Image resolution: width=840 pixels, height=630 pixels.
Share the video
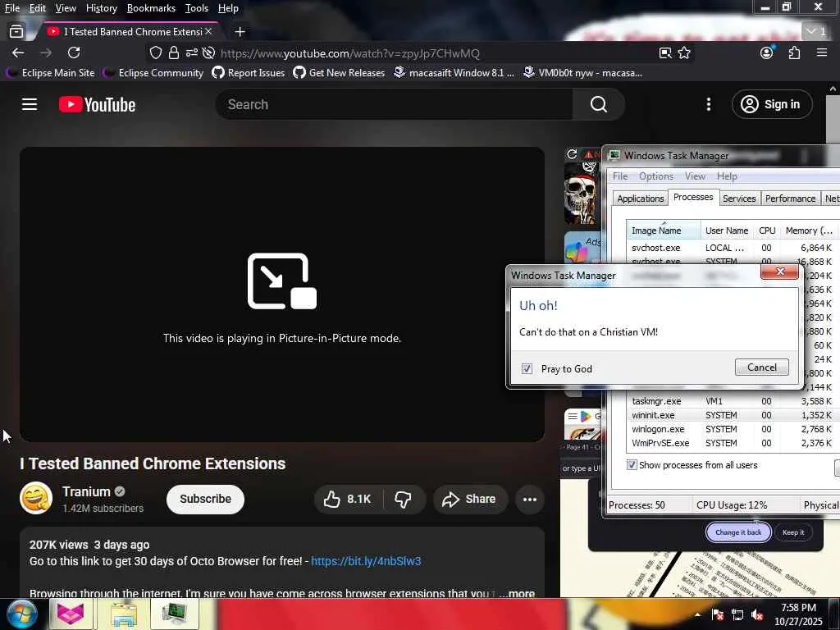pos(470,500)
